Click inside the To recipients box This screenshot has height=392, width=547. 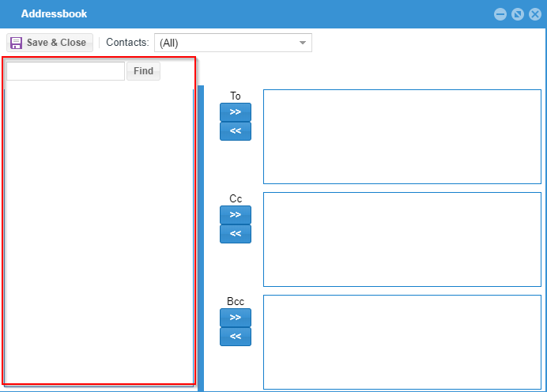pos(402,137)
